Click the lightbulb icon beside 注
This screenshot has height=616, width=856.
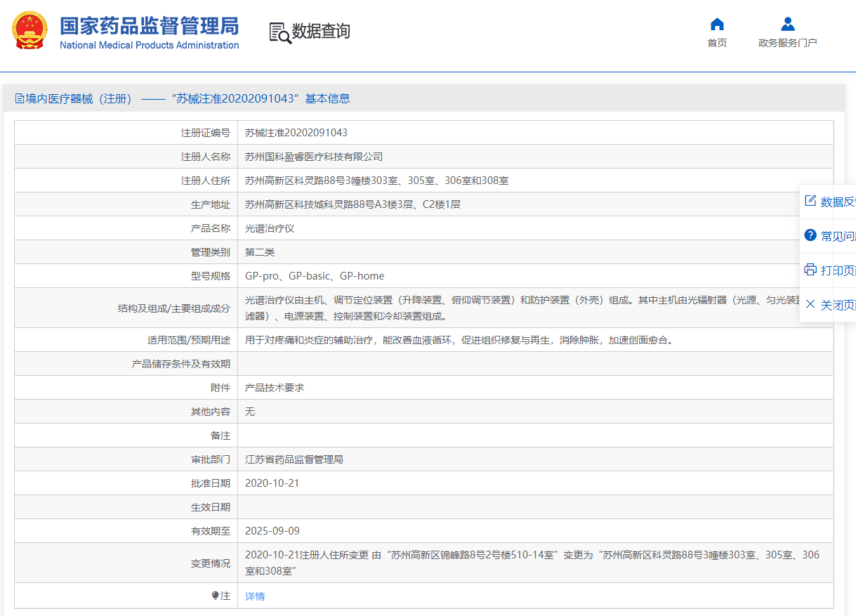coord(216,596)
